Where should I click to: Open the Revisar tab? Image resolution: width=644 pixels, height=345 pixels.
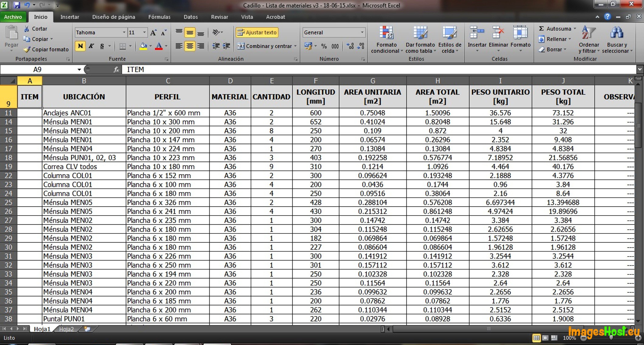tap(219, 17)
